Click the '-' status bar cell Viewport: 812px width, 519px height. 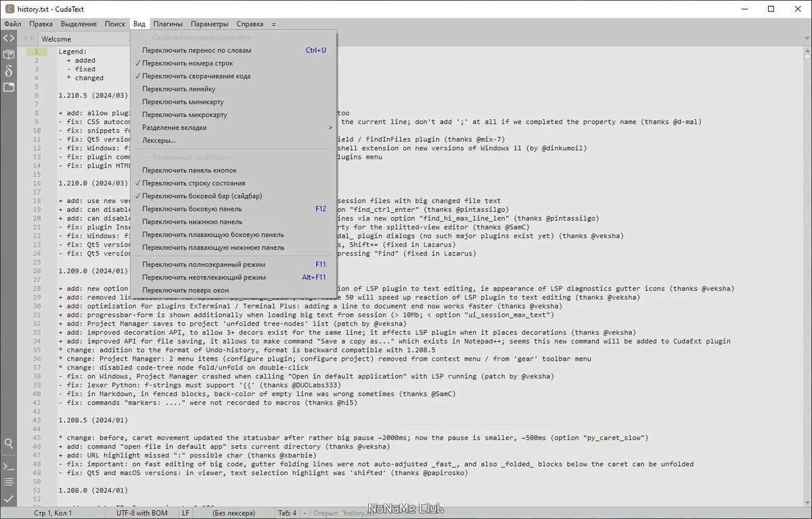pos(305,513)
